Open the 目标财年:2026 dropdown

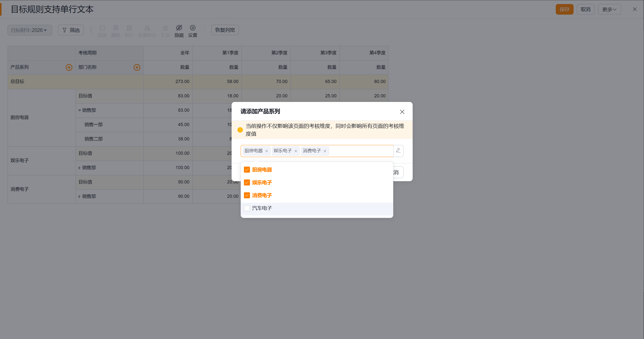pyautogui.click(x=30, y=30)
